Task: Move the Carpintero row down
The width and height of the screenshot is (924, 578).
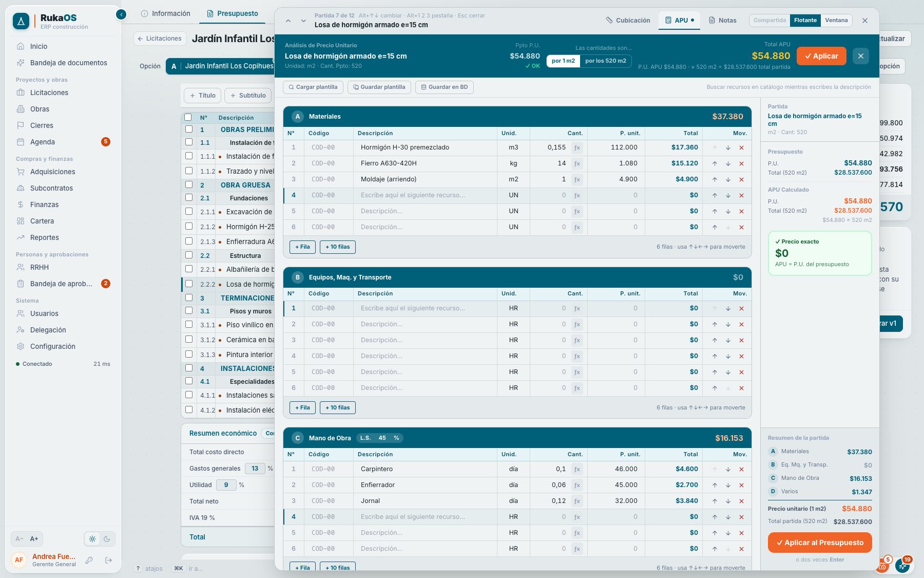Action: 728,469
